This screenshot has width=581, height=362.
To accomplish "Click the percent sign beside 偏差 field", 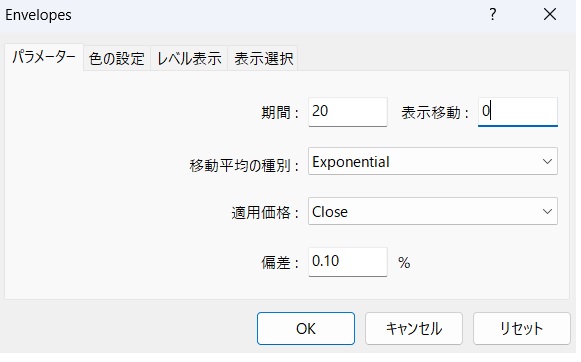I will (x=404, y=263).
